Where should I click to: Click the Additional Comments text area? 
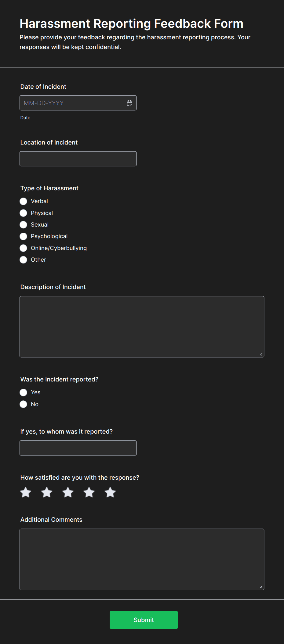[x=142, y=559]
